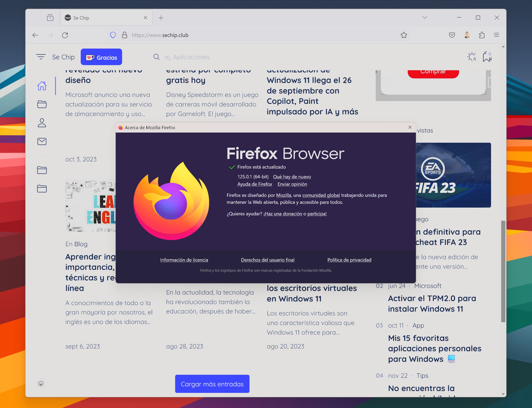Open Firefox account avatar menu
The width and height of the screenshot is (532, 408).
(467, 35)
